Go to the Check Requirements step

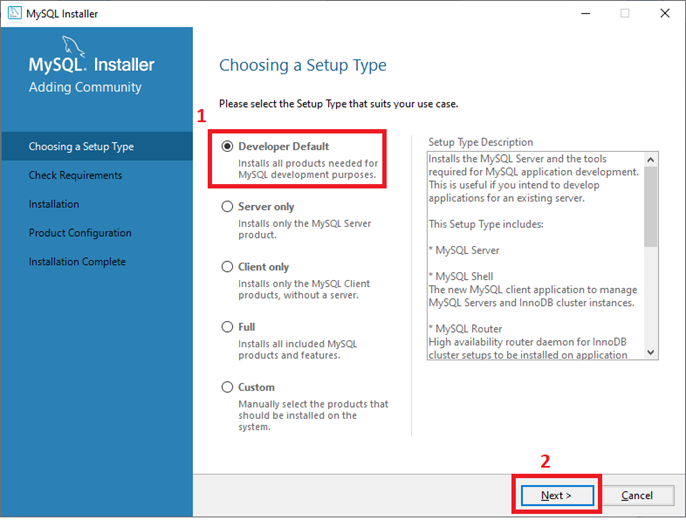click(75, 175)
